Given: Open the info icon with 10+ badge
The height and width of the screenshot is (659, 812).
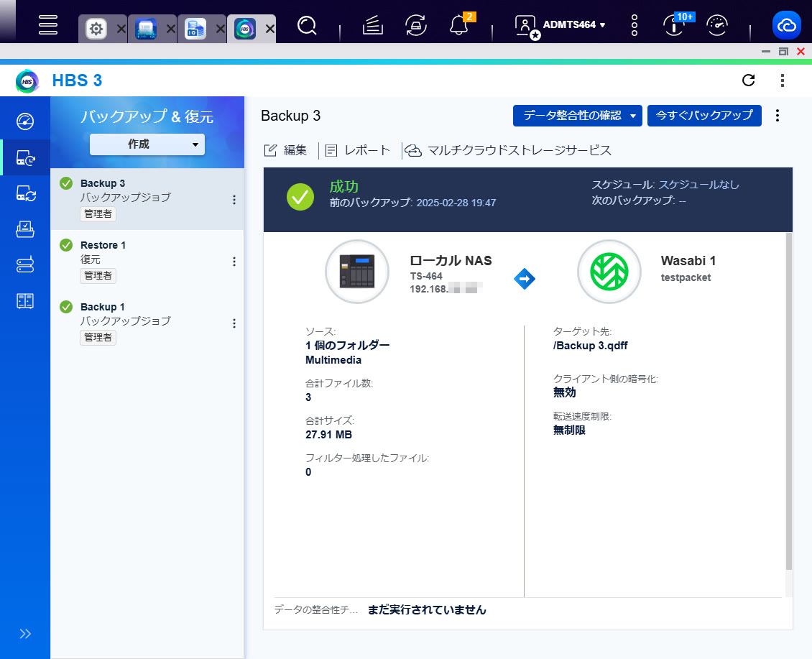Looking at the screenshot, I should pyautogui.click(x=675, y=24).
